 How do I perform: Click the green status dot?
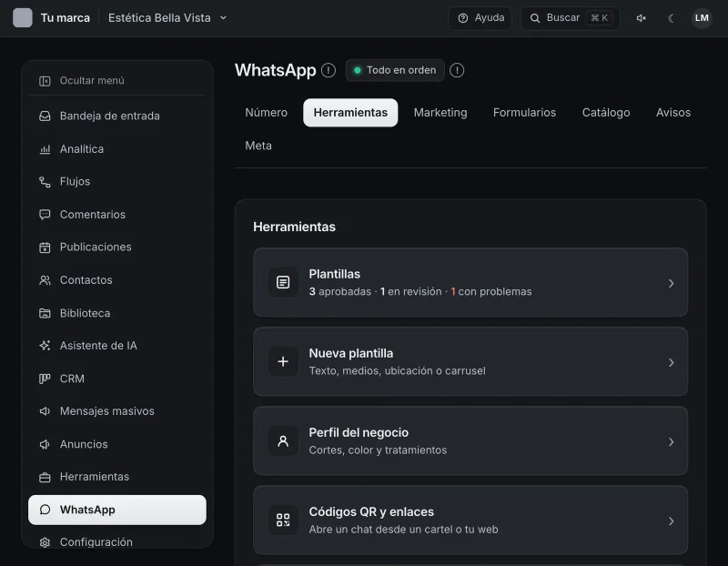coord(358,71)
